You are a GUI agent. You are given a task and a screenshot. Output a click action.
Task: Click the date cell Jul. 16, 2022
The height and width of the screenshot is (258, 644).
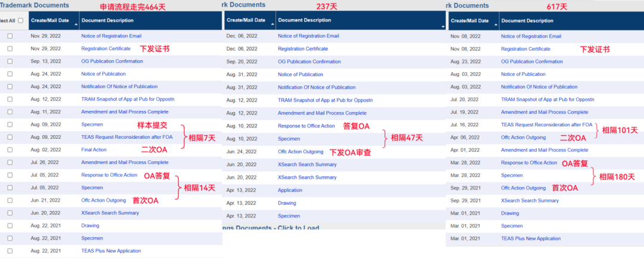click(464, 125)
